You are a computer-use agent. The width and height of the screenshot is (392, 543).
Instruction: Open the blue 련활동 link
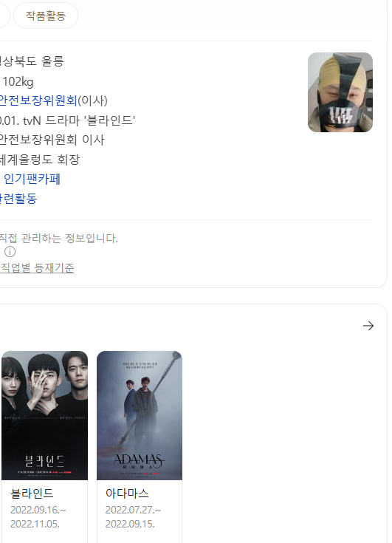(x=18, y=199)
